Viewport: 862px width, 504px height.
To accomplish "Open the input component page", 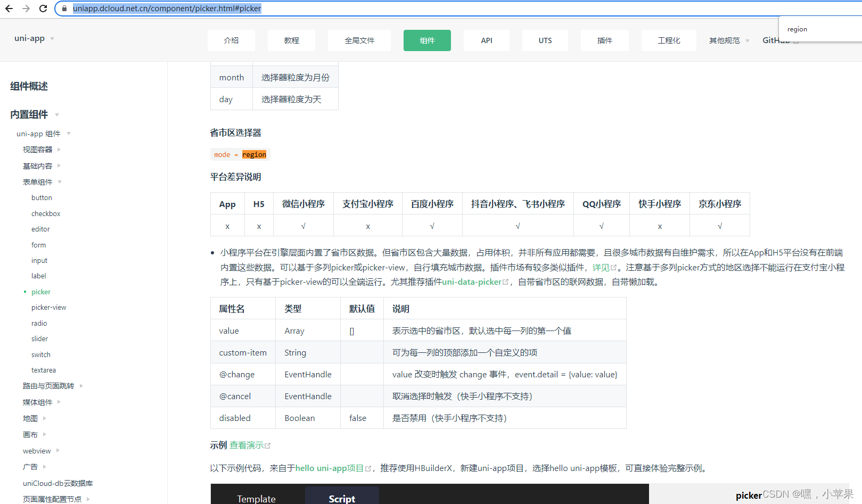I will tap(39, 260).
